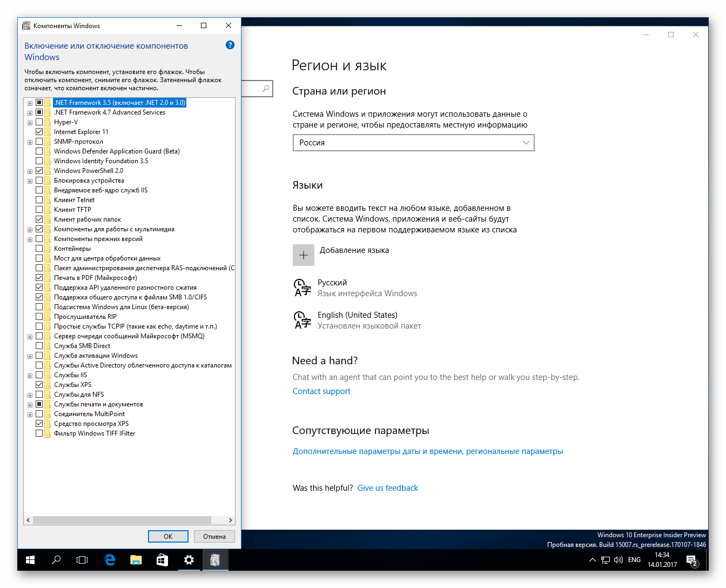Select Служба SMB Direct row
This screenshot has width=726, height=588.
point(82,346)
